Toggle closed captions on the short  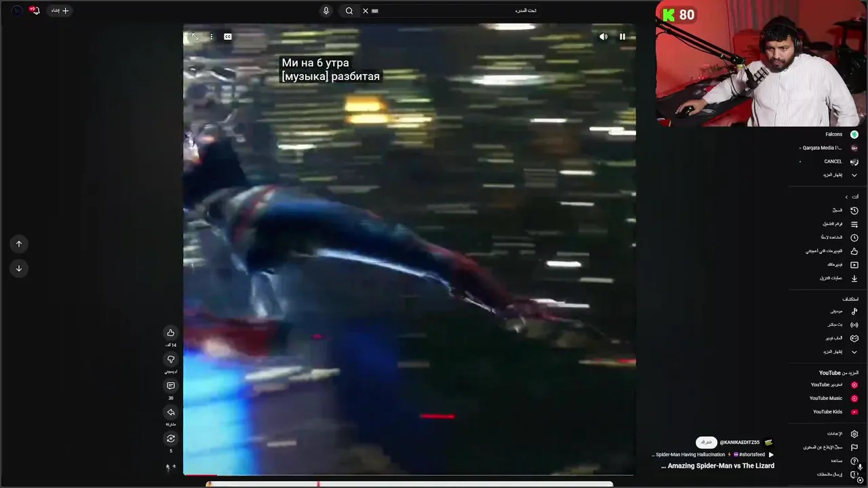click(x=228, y=37)
